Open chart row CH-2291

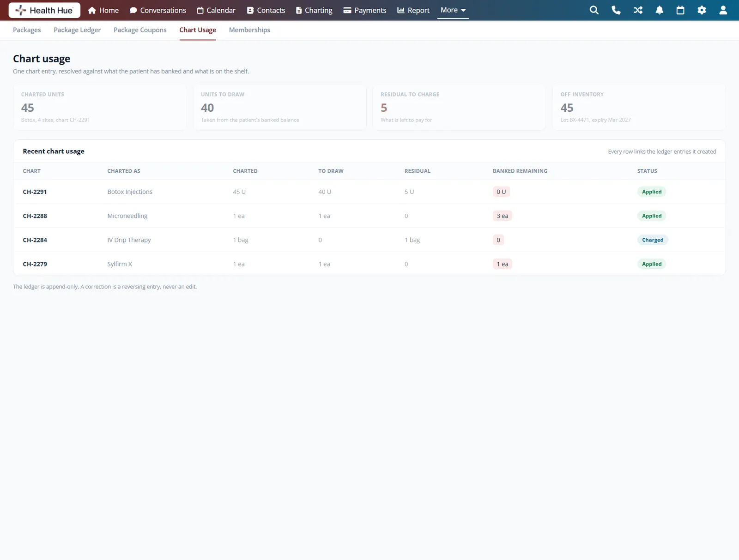pos(369,192)
